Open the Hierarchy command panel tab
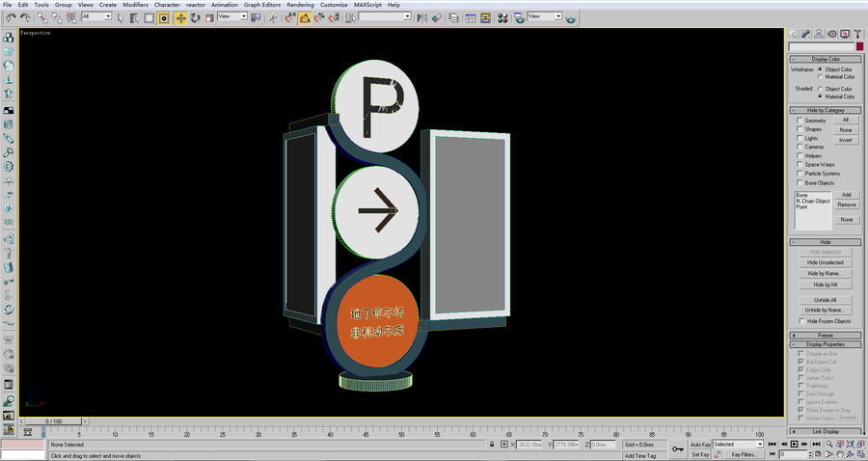The width and height of the screenshot is (868, 461). (x=819, y=34)
